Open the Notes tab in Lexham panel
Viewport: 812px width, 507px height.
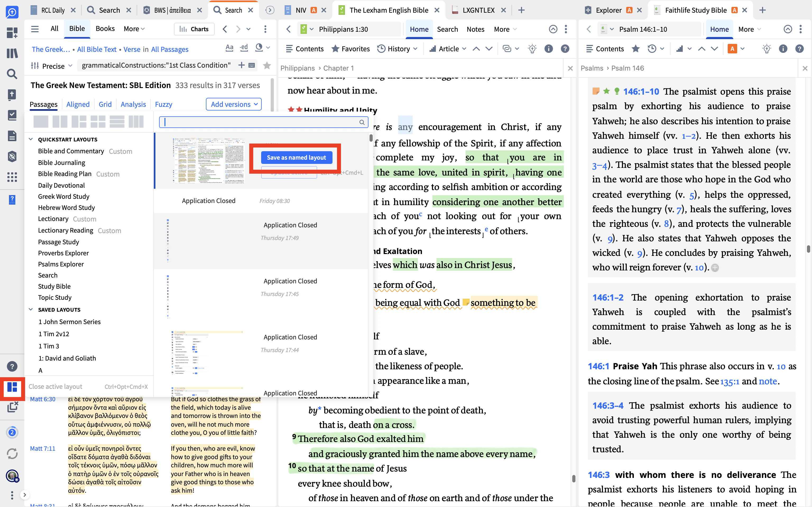[476, 29]
